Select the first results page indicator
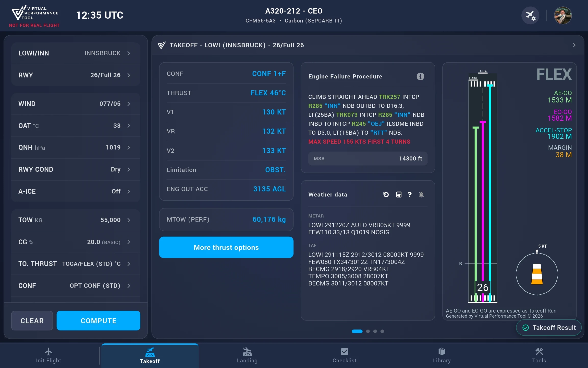This screenshot has height=368, width=588. 357,331
